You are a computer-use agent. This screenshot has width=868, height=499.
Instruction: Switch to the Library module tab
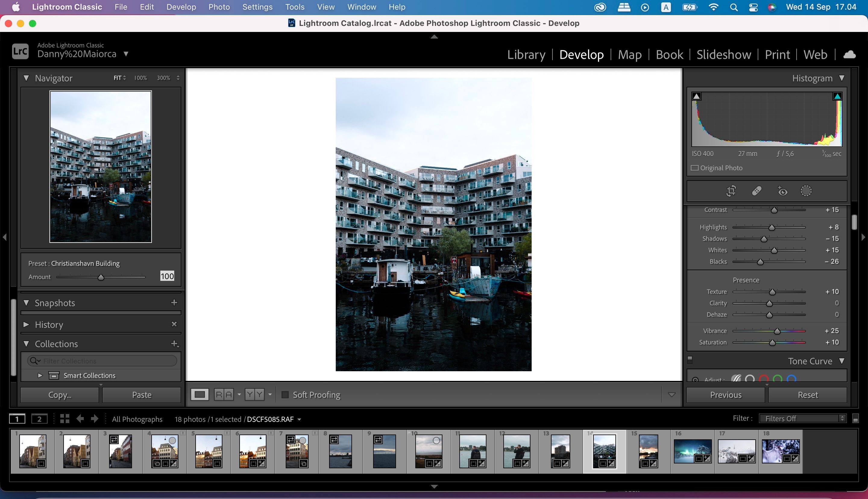tap(525, 54)
